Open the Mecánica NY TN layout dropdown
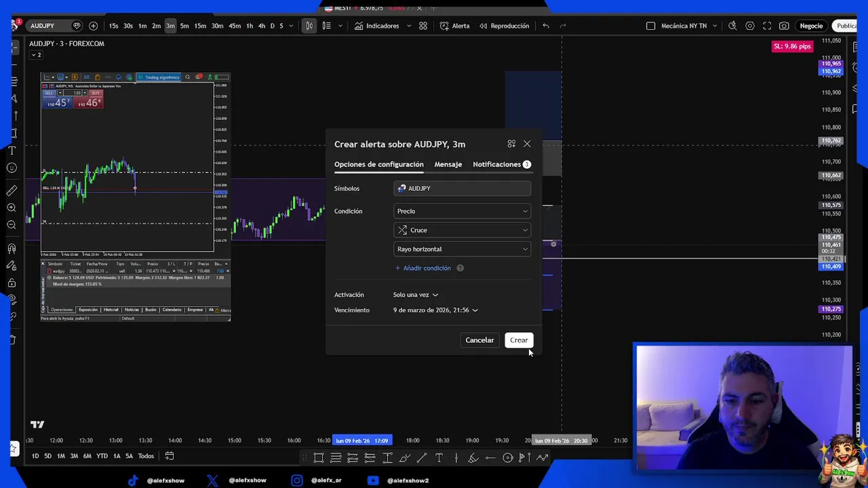Screen dimensions: 868x488 (688, 26)
